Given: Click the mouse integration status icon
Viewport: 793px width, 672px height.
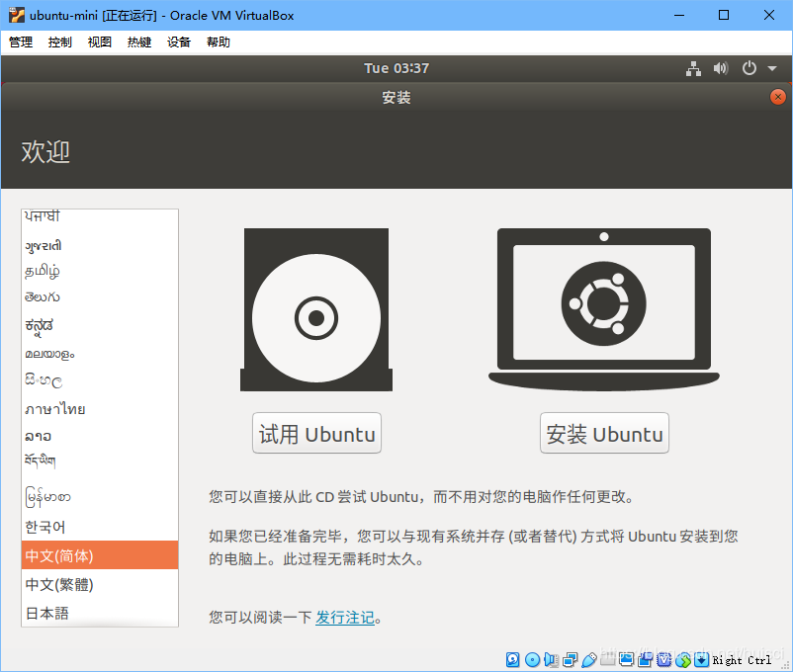Looking at the screenshot, I should pos(682,659).
